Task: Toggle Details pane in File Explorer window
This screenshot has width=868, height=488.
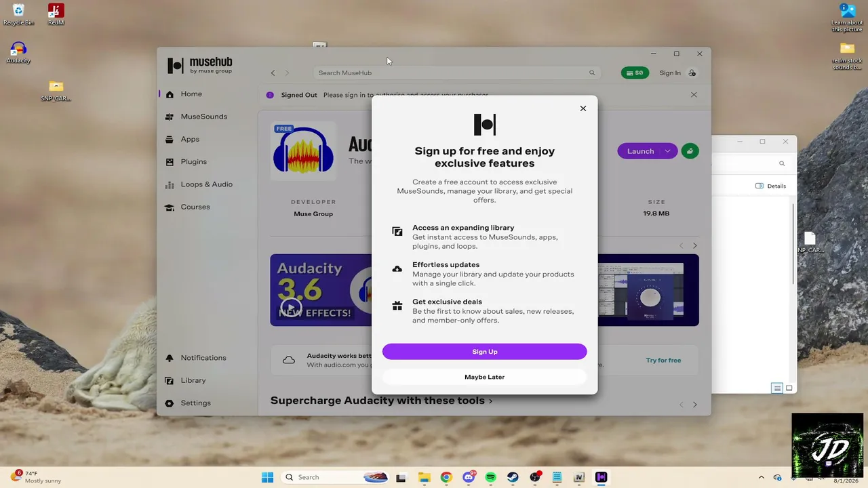Action: [770, 186]
